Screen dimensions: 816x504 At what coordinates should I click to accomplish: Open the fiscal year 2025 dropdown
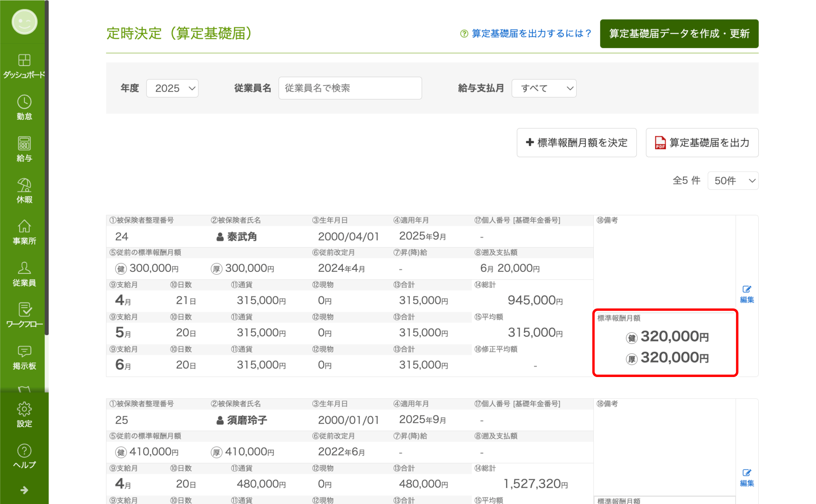[x=172, y=88]
